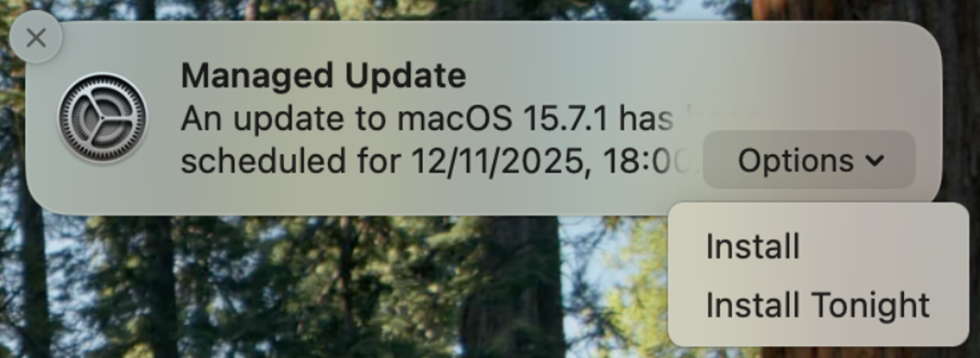The width and height of the screenshot is (980, 358).
Task: Click the System Settings gear icon
Action: 102,118
